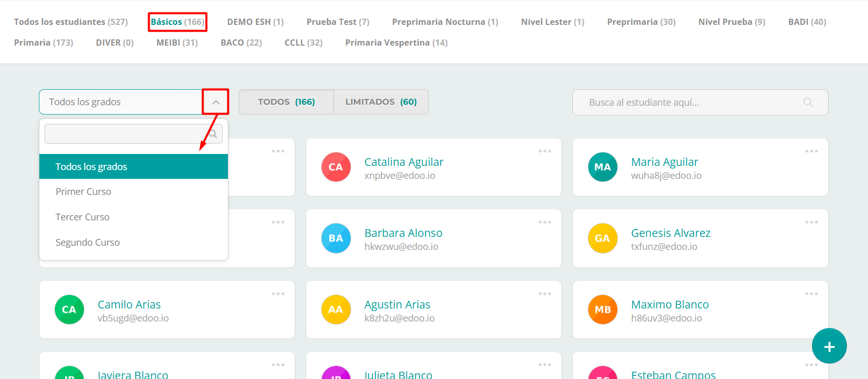Image resolution: width=868 pixels, height=379 pixels.
Task: Click the BA avatar of Barbara Alonso
Action: pos(336,238)
